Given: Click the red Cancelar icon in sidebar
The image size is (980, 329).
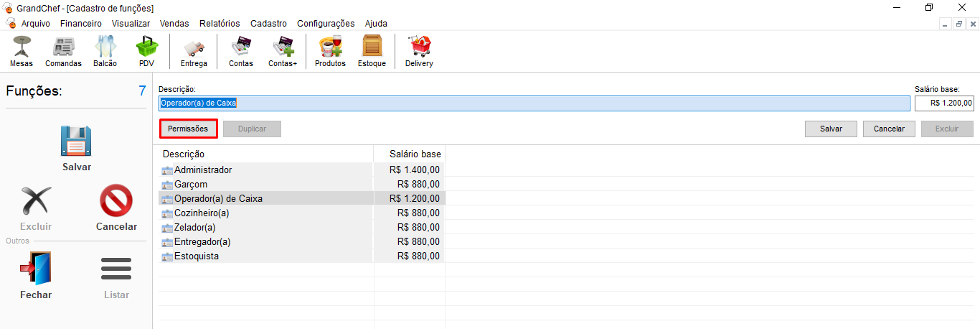Looking at the screenshot, I should pyautogui.click(x=116, y=202).
